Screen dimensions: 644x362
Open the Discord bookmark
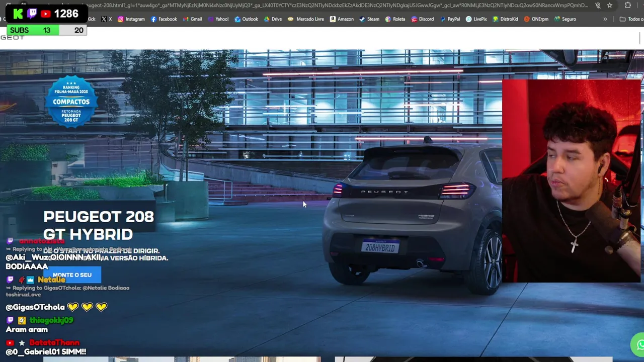coord(422,19)
